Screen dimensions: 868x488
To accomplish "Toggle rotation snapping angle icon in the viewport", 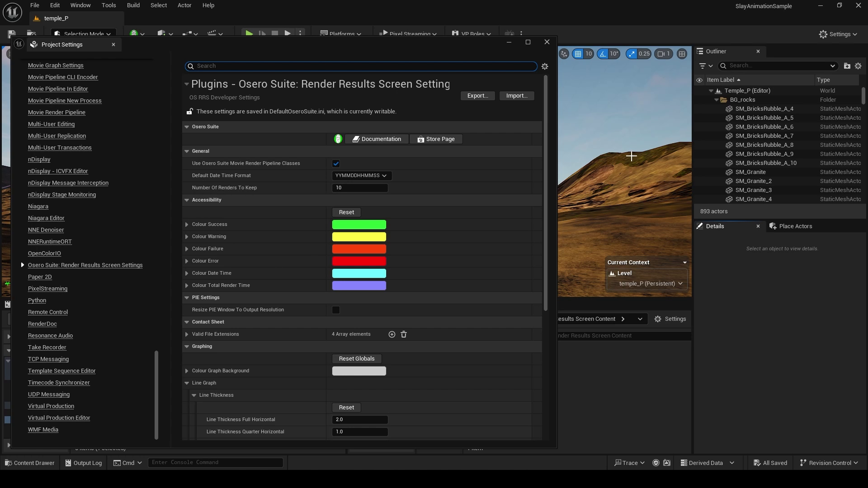I will pos(603,54).
